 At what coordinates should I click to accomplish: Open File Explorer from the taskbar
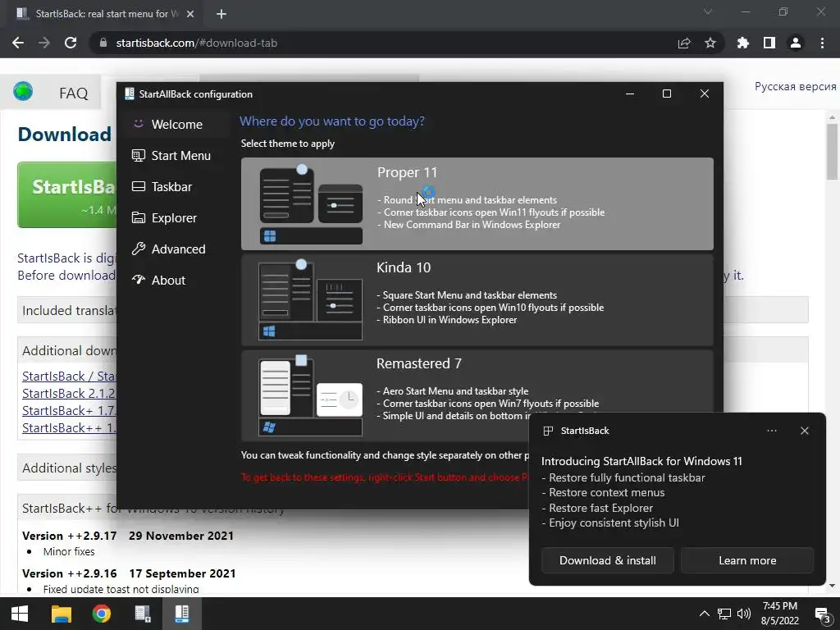(61, 614)
